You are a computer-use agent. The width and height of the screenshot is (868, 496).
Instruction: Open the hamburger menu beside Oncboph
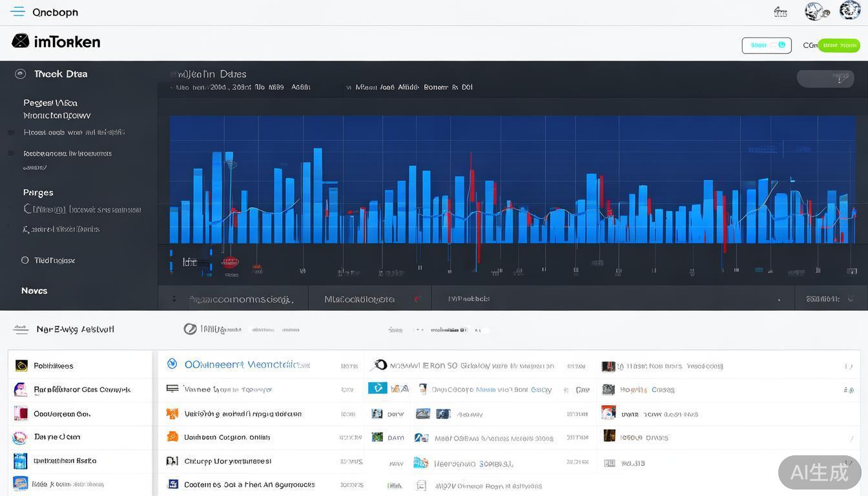(x=17, y=12)
